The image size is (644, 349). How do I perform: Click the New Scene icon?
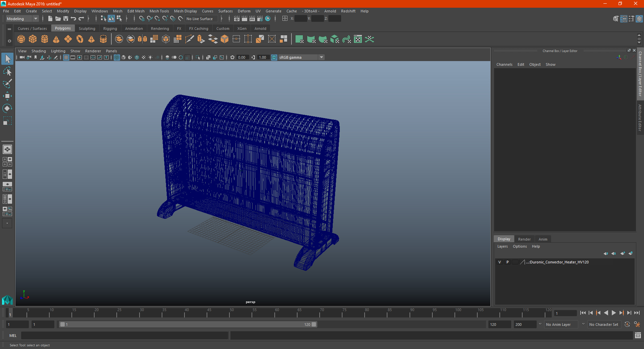[x=50, y=19]
